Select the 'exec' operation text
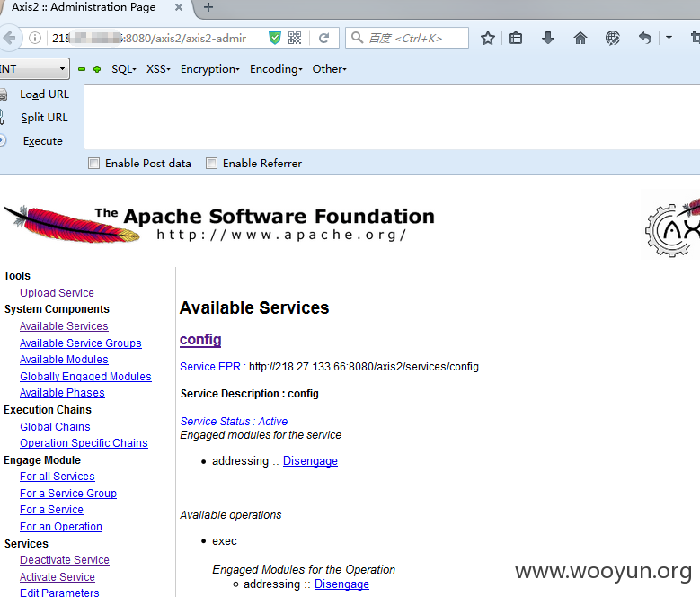This screenshot has height=597, width=700. (224, 541)
